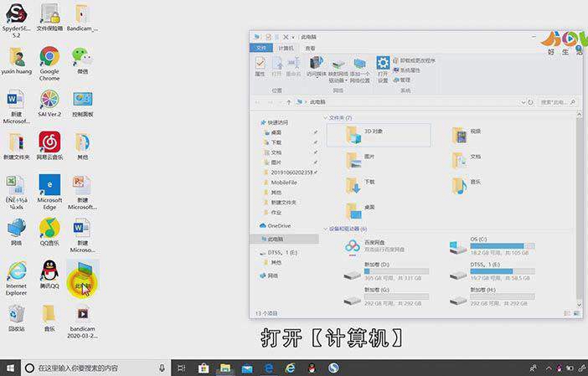The height and width of the screenshot is (376, 588).
Task: Click the refresh button beside address bar
Action: 530,102
